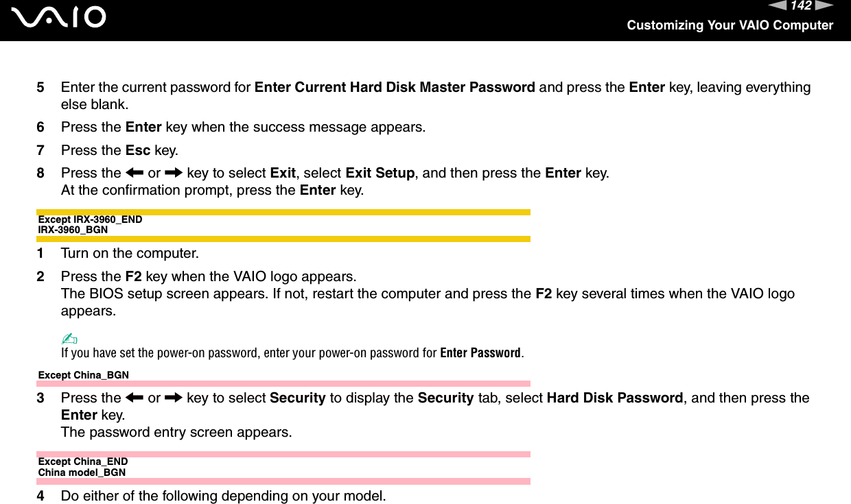Click the right arrow key icon in step 8
Image resolution: width=851 pixels, height=504 pixels.
[174, 173]
